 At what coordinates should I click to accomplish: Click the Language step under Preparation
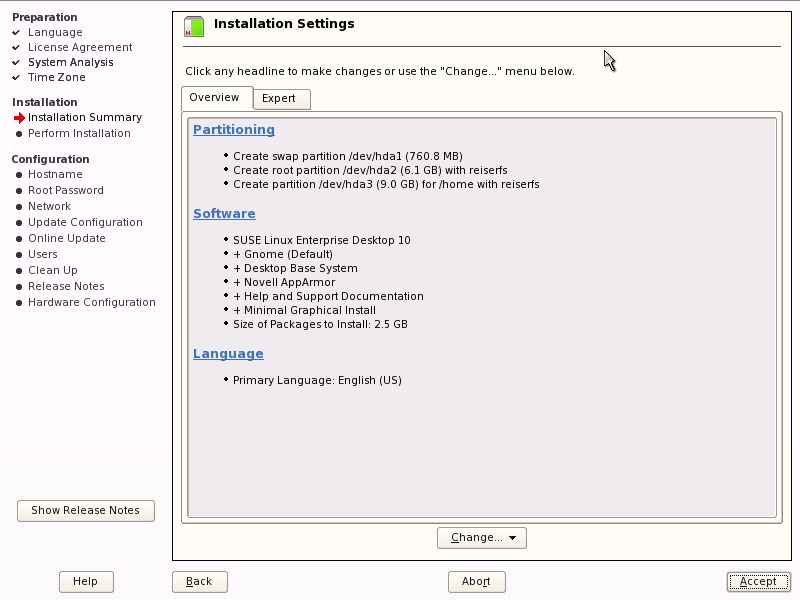[x=55, y=33]
